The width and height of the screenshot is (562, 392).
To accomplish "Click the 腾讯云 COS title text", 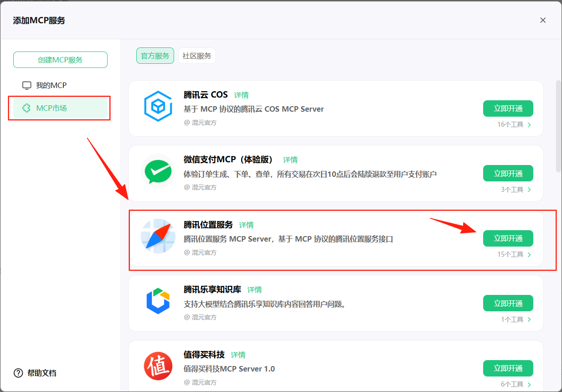I will click(x=206, y=95).
